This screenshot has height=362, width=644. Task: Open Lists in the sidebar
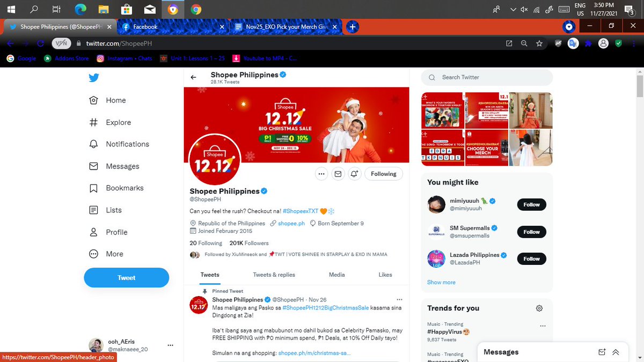106,210
